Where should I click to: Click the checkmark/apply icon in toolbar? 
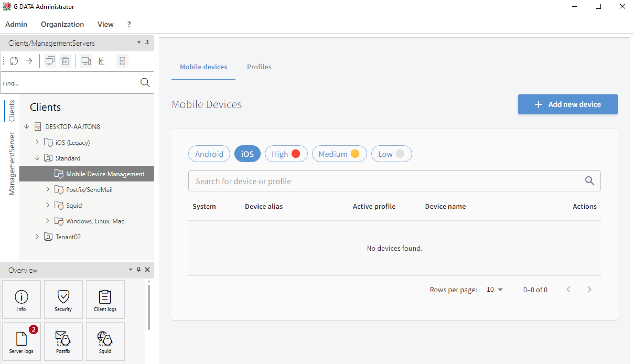[x=122, y=61]
